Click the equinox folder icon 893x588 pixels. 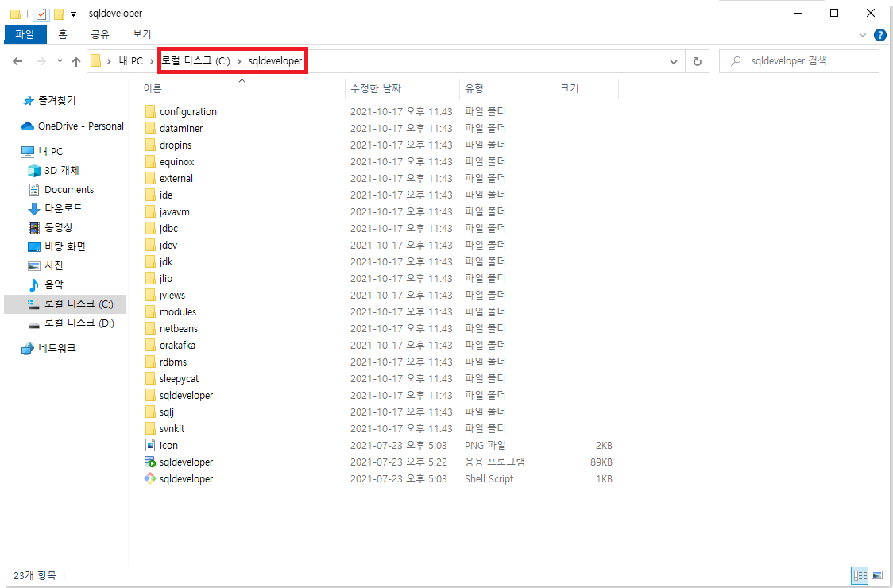(150, 162)
